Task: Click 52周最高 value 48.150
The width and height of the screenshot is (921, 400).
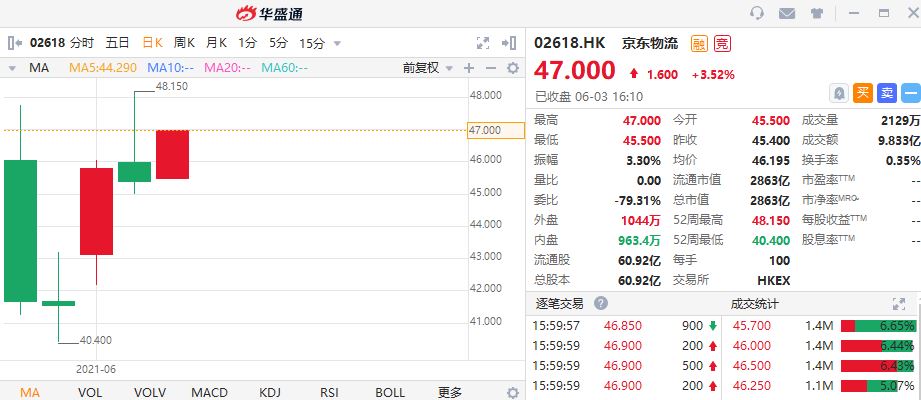Action: pos(771,220)
